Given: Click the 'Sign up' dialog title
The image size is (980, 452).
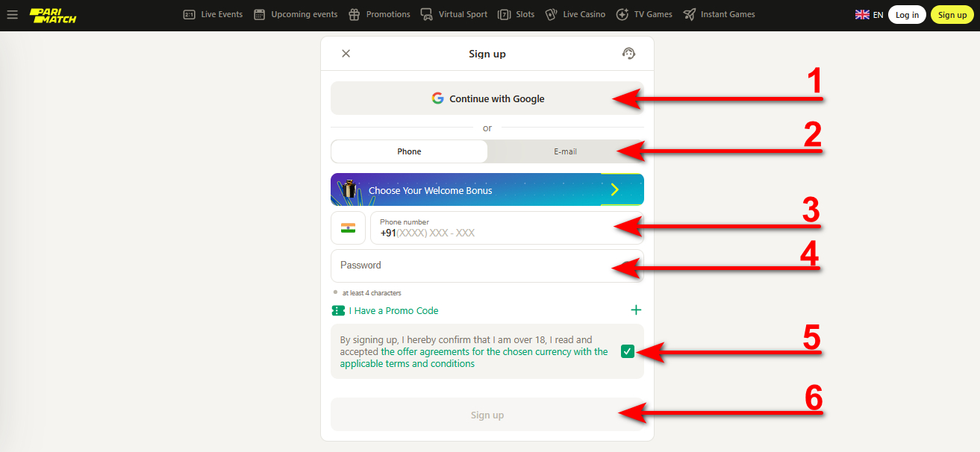Looking at the screenshot, I should tap(487, 54).
